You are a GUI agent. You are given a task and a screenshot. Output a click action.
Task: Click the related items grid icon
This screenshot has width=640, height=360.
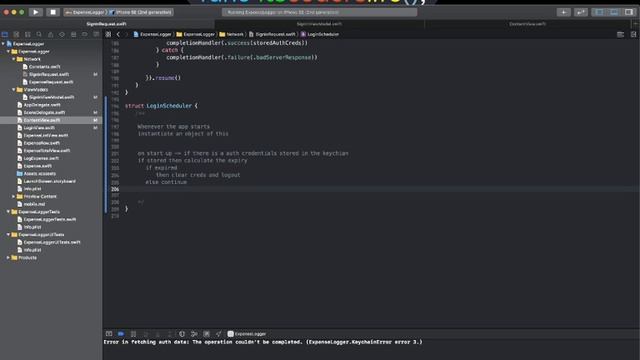[x=108, y=35]
